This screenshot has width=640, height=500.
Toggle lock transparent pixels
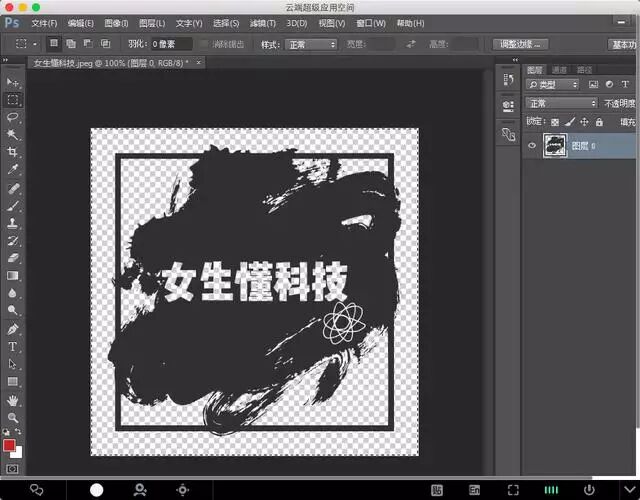554,122
